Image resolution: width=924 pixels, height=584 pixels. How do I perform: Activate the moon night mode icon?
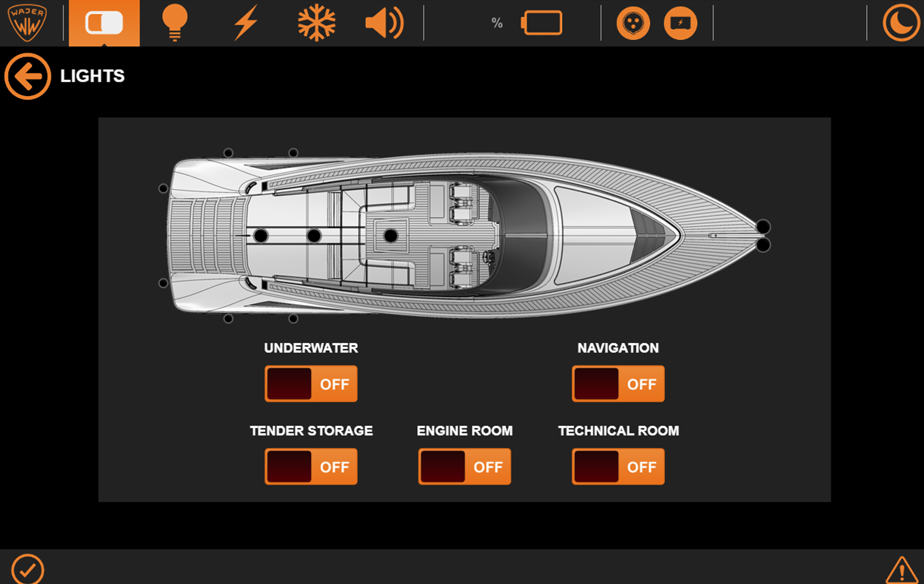click(901, 23)
